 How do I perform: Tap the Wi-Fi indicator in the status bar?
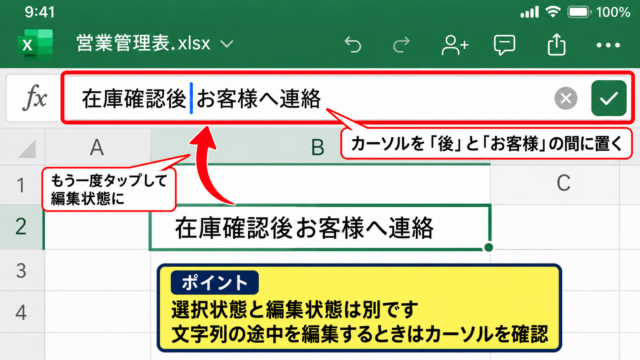tap(553, 12)
